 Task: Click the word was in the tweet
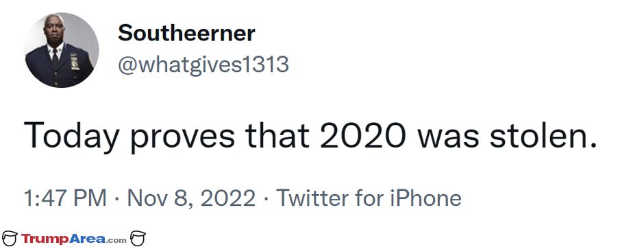pyautogui.click(x=447, y=139)
